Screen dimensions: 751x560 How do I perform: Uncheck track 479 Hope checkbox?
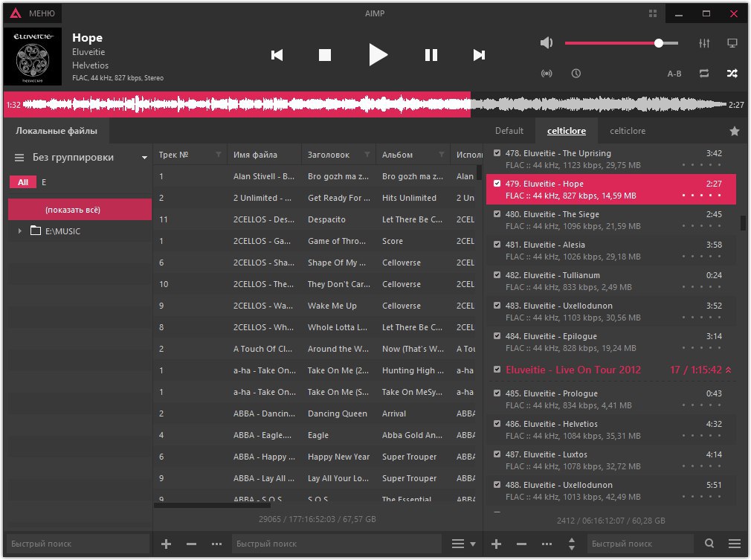(x=497, y=184)
